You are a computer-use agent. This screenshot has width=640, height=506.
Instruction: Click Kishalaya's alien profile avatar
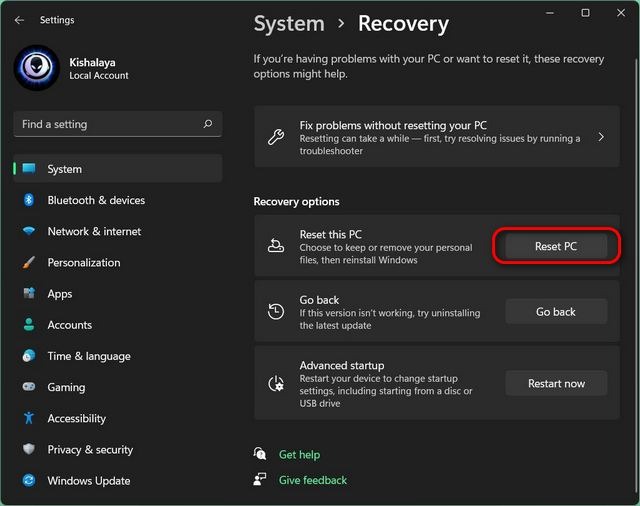pos(37,68)
